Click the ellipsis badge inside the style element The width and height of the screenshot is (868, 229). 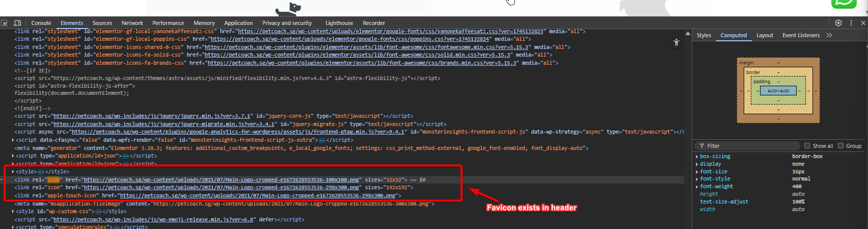point(41,172)
